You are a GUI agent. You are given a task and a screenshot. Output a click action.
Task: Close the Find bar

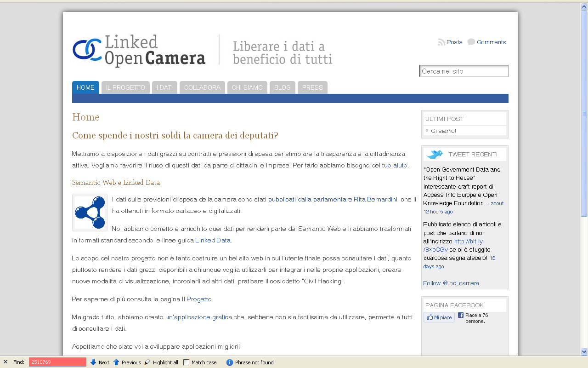coord(6,362)
